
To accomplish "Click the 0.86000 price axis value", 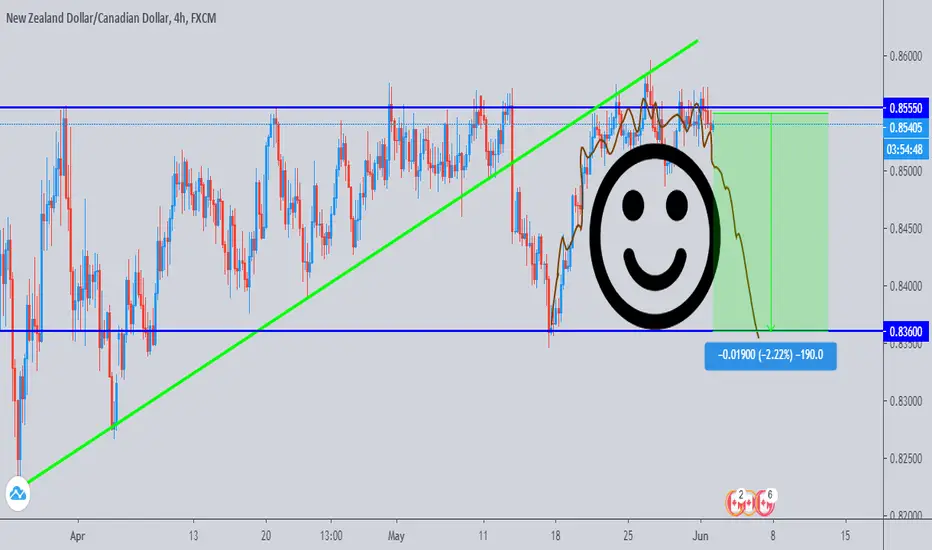I will pos(906,56).
